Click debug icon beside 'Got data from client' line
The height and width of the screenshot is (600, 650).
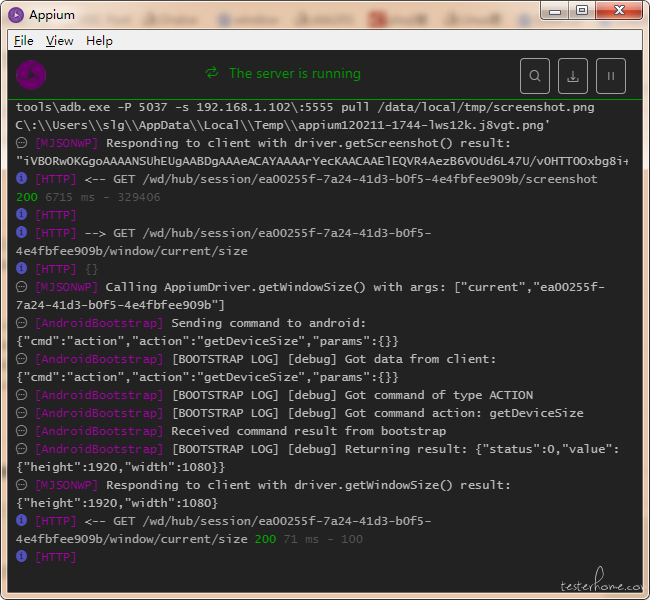[22, 359]
